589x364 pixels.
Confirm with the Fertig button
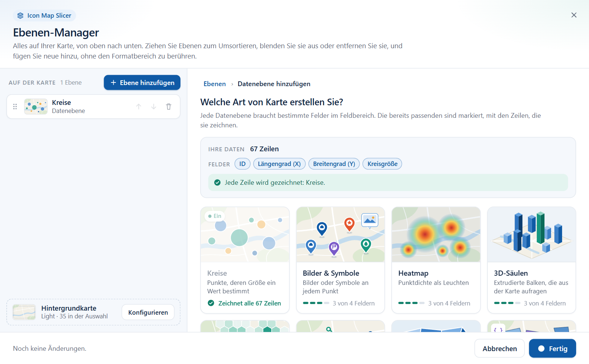tap(553, 348)
